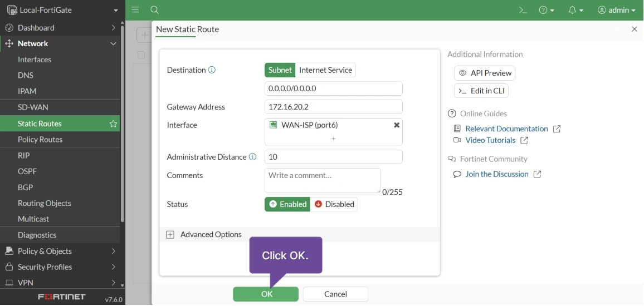
Task: Click the VPN laptop icon
Action: pyautogui.click(x=9, y=283)
